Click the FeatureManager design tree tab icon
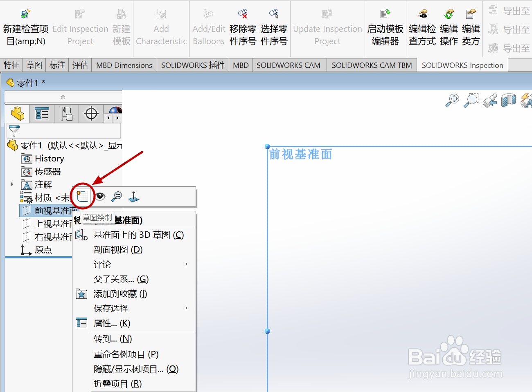The height and width of the screenshot is (392, 532). [18, 114]
